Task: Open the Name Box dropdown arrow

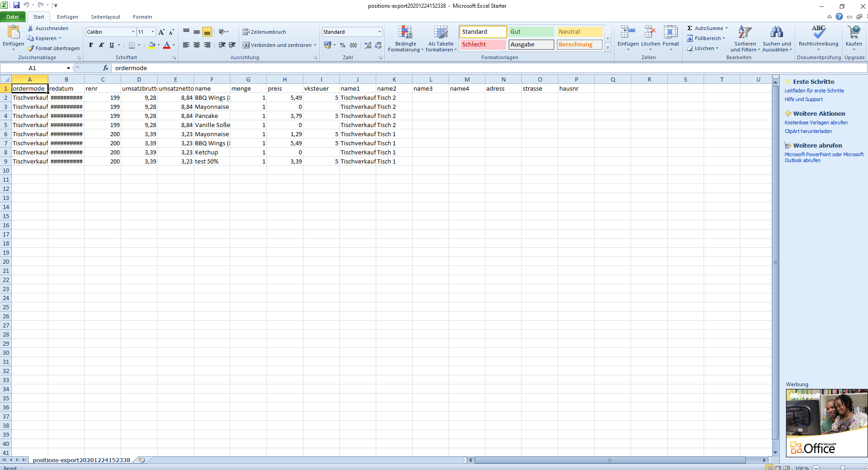Action: coord(68,68)
